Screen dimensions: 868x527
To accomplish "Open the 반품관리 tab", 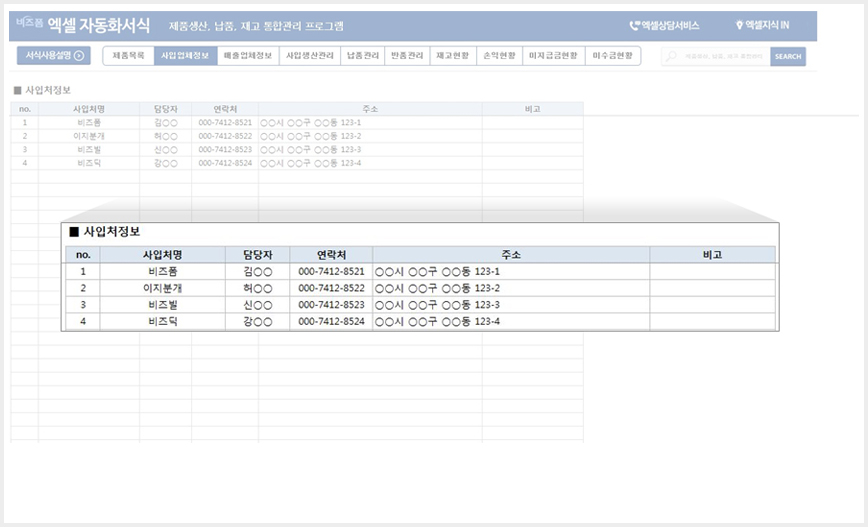I will tap(407, 55).
